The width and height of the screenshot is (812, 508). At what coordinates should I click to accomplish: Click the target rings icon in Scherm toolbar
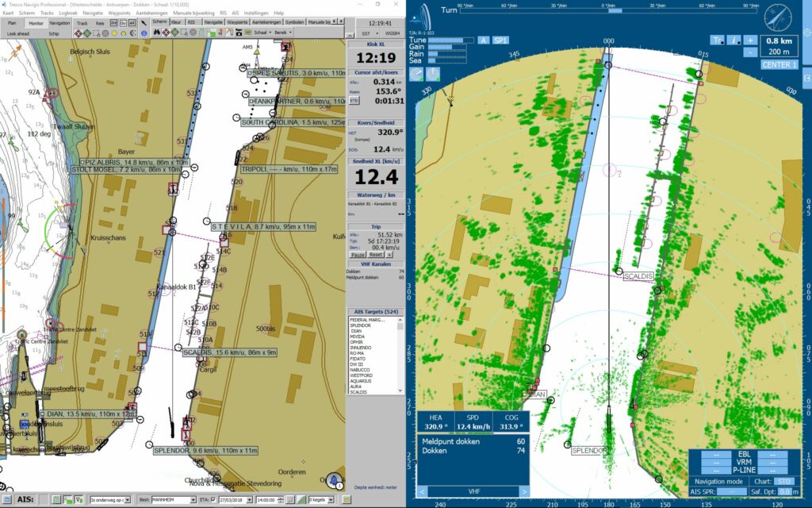click(x=193, y=32)
